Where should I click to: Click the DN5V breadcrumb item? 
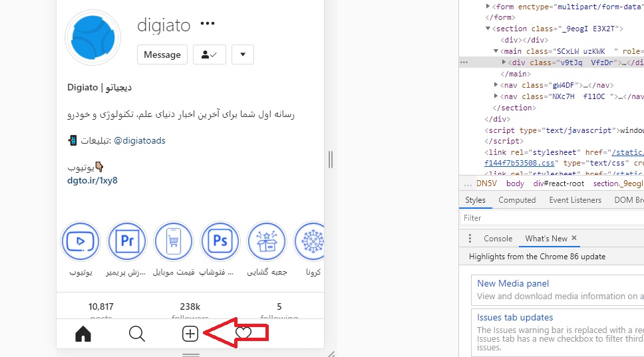click(487, 184)
